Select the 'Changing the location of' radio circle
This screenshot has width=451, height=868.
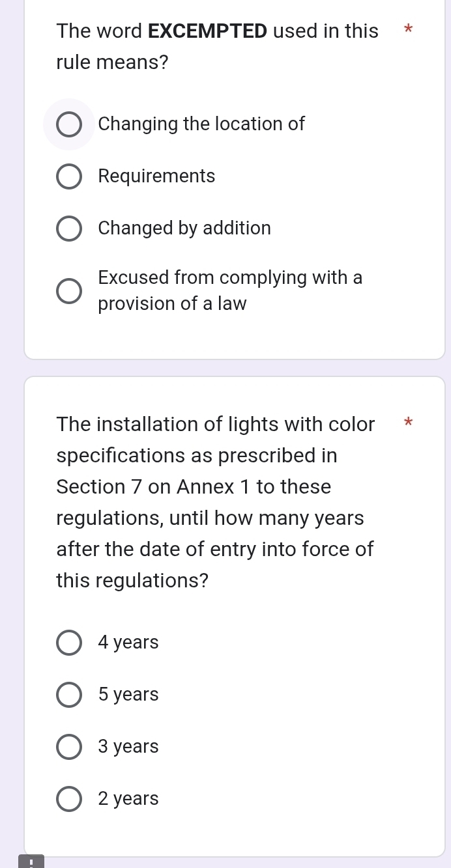69,124
